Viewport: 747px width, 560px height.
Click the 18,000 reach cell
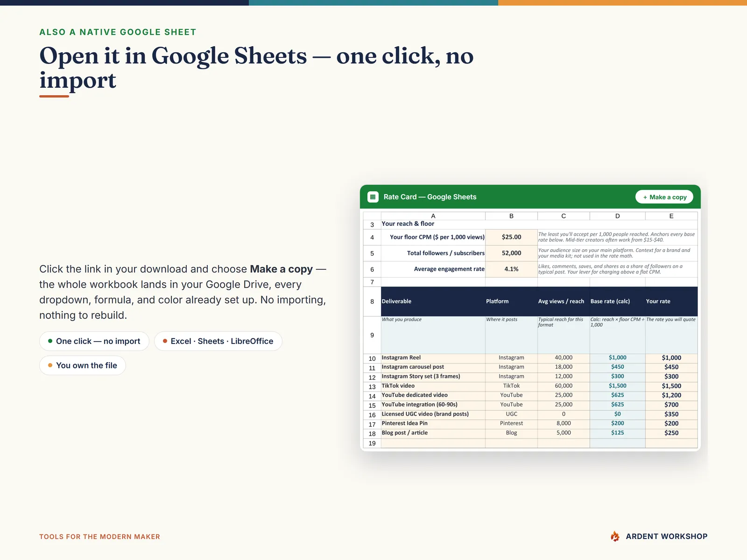pos(564,367)
